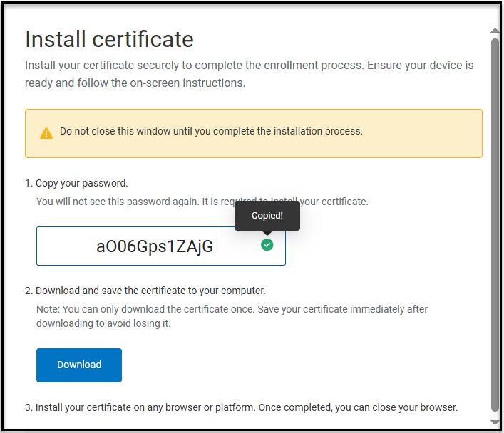Click the vertical scrollbar thumb
This screenshot has width=504, height=433.
coord(495,214)
